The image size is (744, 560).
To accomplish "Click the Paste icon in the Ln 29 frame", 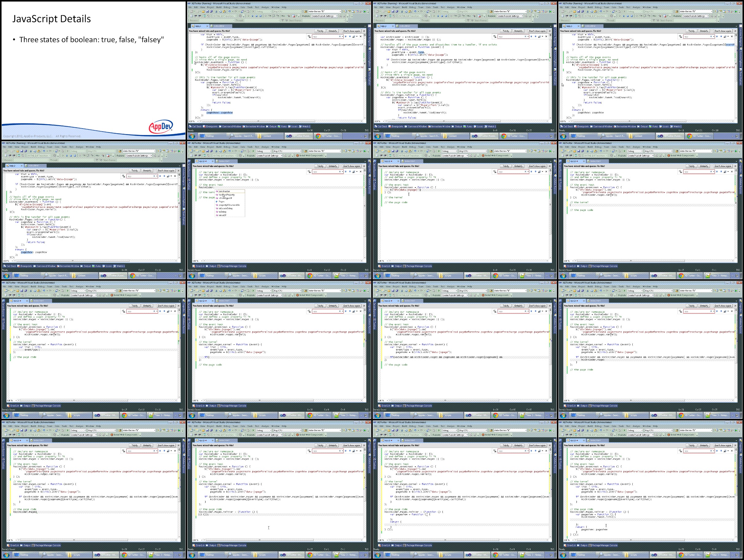I will pos(596,431).
